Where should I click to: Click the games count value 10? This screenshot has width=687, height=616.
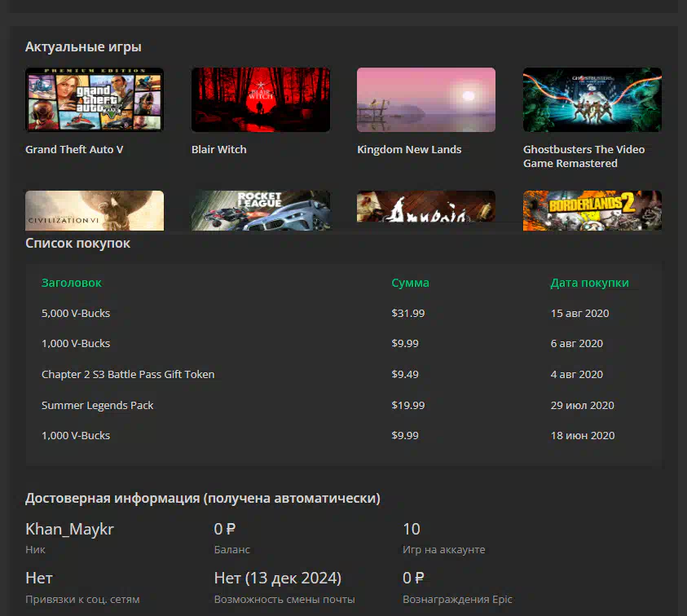click(412, 530)
